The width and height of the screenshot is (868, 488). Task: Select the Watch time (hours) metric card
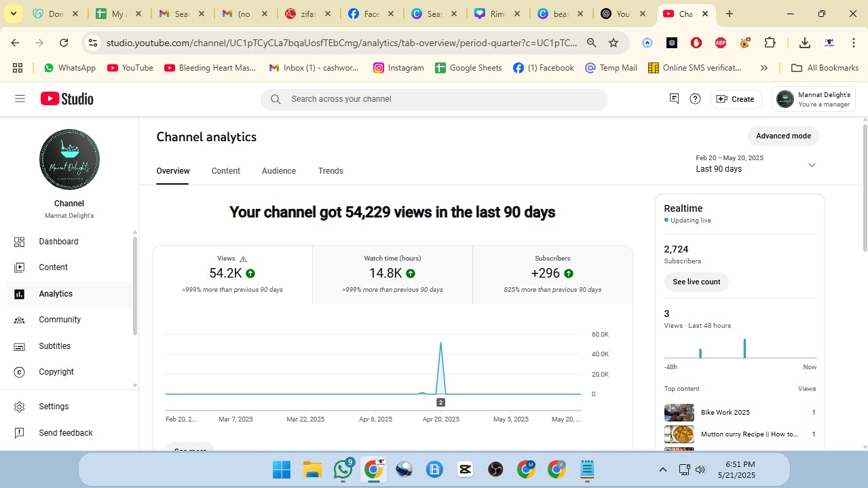point(392,274)
